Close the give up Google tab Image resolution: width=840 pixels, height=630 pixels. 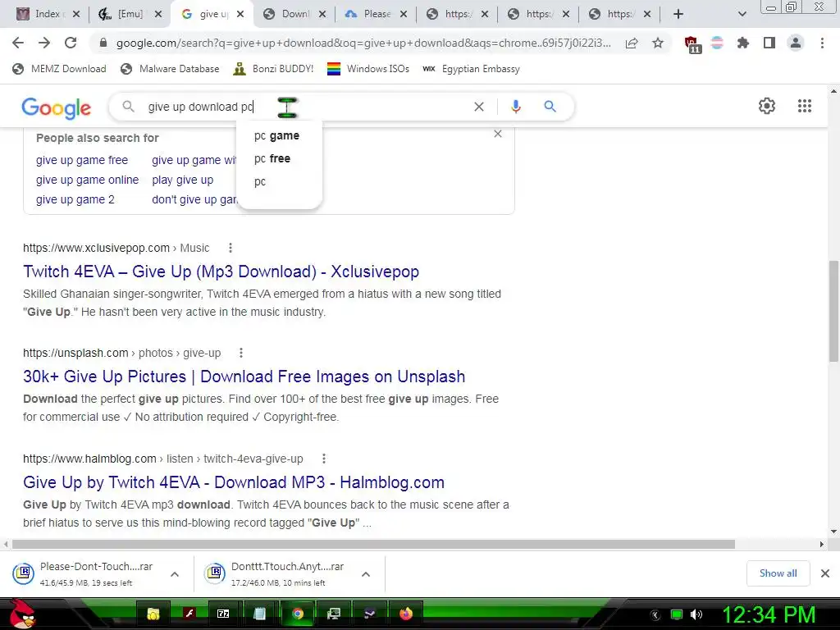pyautogui.click(x=240, y=14)
